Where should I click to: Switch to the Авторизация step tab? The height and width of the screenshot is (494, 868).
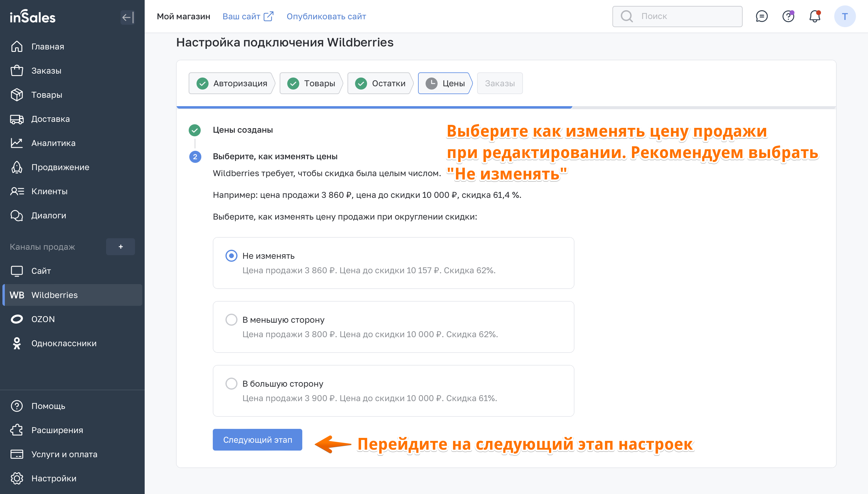[x=231, y=83]
